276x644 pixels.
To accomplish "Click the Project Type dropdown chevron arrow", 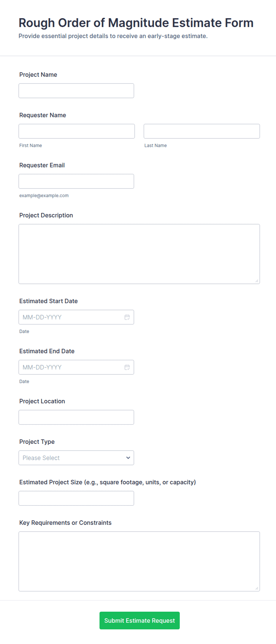I will point(128,458).
